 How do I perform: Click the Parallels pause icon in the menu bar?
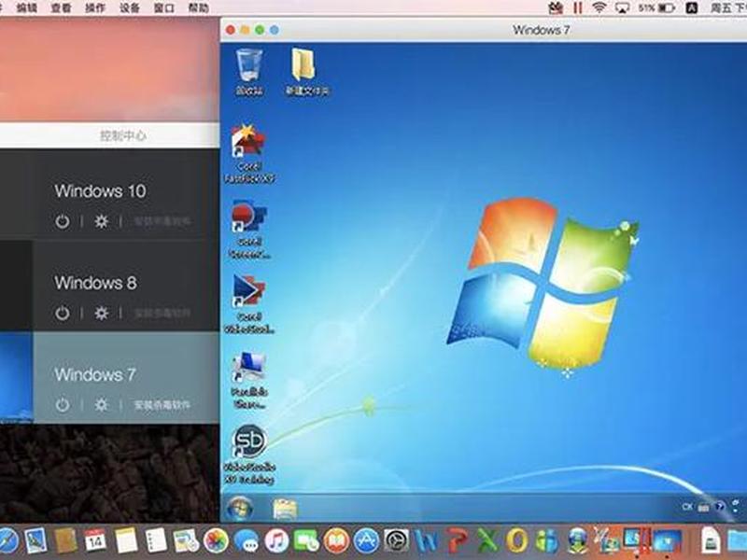point(578,7)
